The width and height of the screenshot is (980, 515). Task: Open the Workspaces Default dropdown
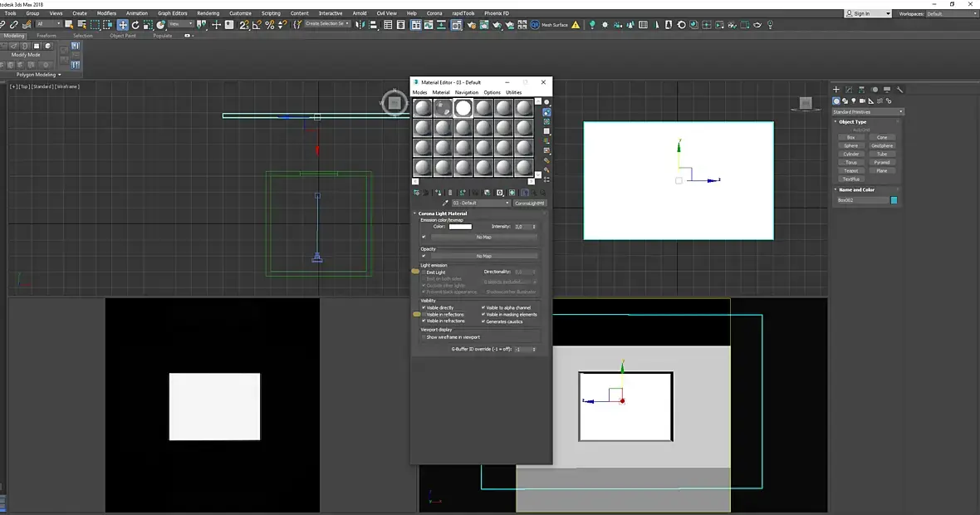950,13
